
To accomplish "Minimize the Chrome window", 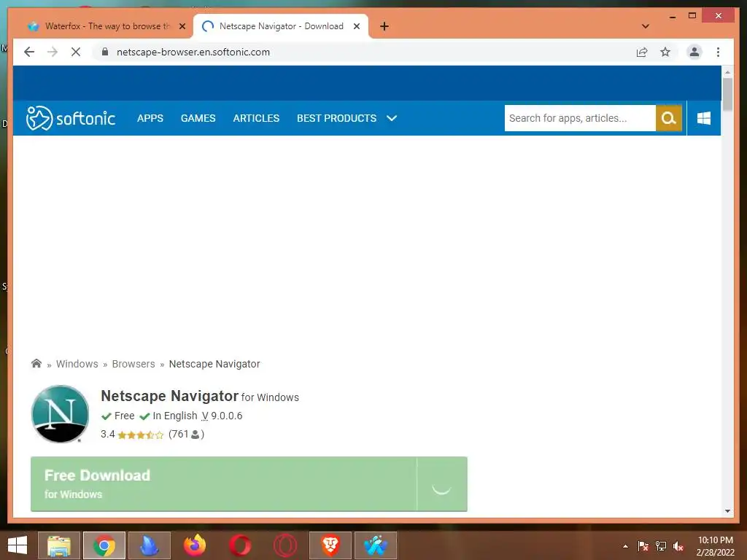I will coord(672,16).
